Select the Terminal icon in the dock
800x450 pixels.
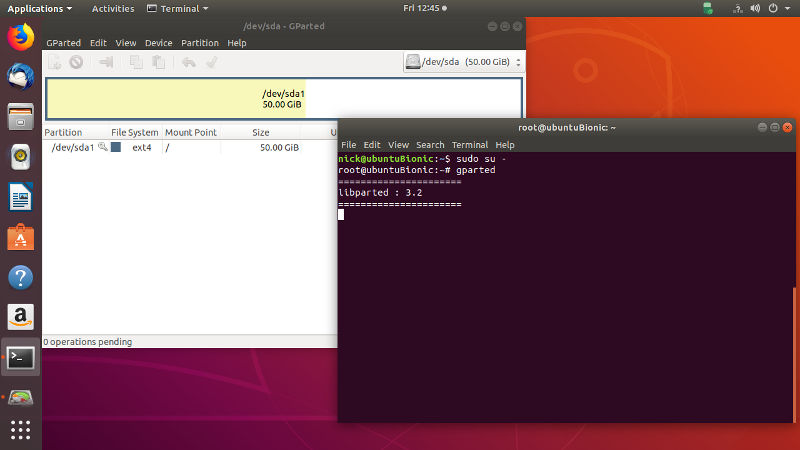[20, 358]
